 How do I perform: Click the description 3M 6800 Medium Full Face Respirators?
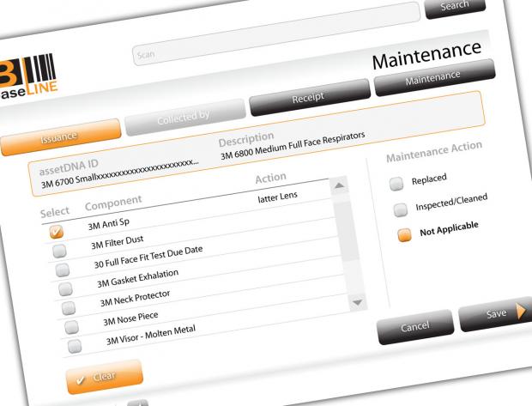click(x=293, y=145)
